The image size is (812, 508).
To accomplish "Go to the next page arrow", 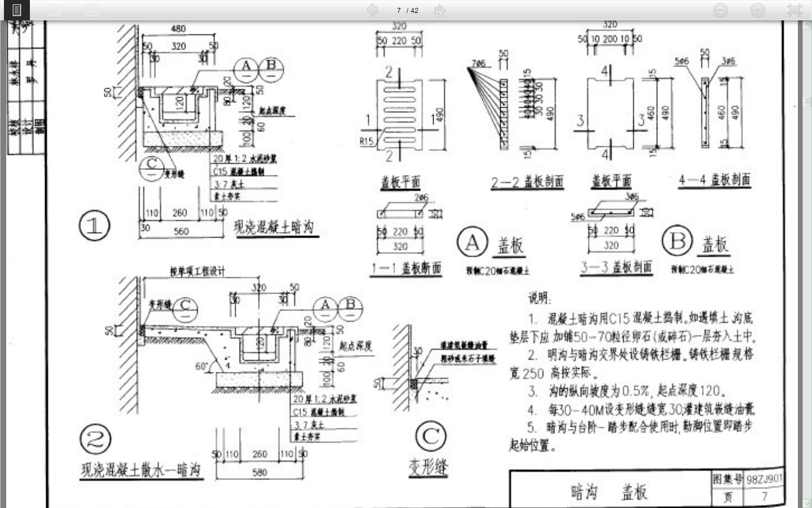I will (x=440, y=10).
